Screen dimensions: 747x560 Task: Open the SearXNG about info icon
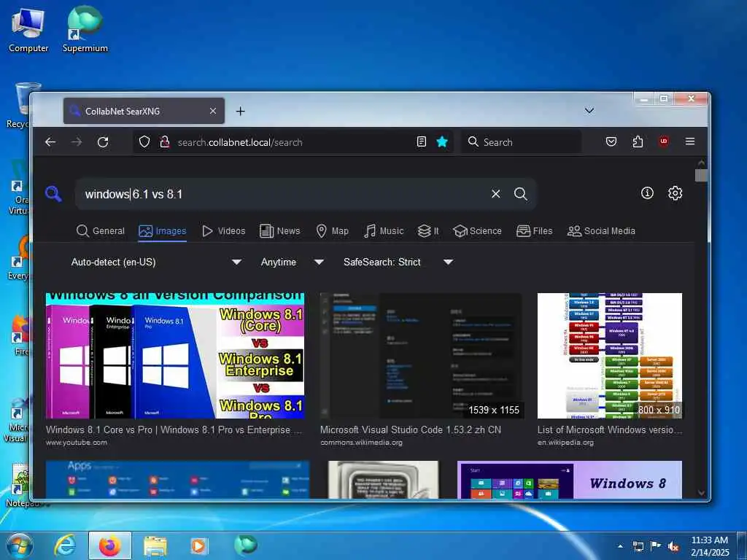pyautogui.click(x=647, y=192)
